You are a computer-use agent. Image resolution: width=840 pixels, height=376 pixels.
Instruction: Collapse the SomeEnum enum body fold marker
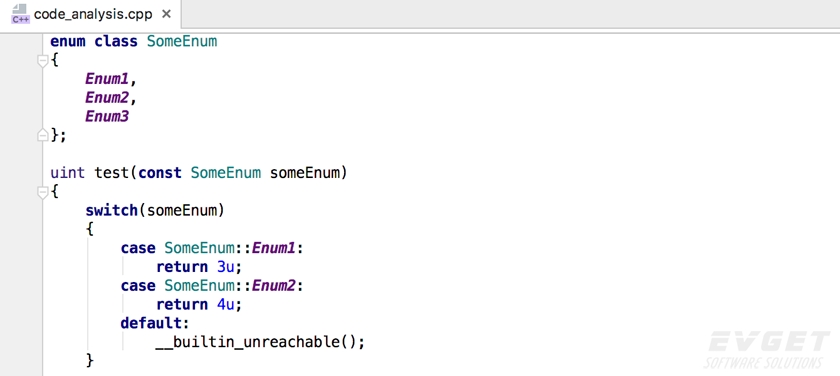click(x=42, y=61)
